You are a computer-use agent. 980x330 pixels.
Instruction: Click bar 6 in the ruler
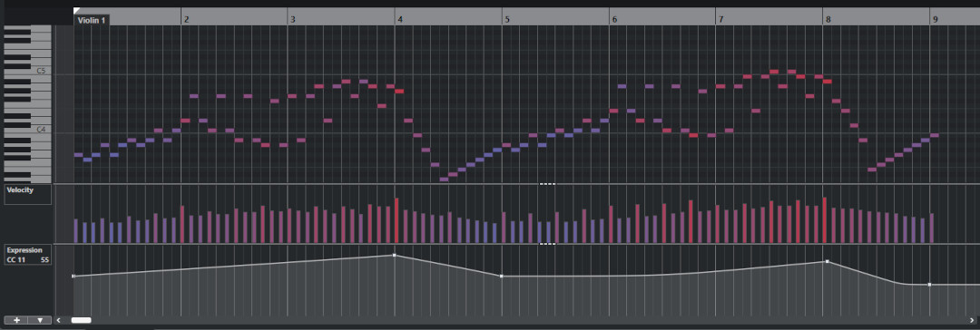tap(614, 19)
